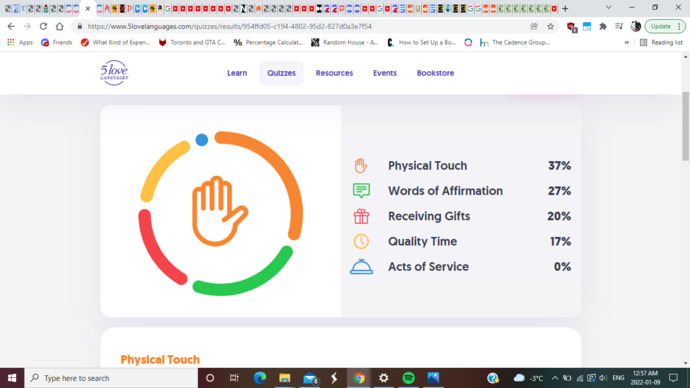This screenshot has height=388, width=690.
Task: Open the Windows Start menu
Action: pos(12,378)
